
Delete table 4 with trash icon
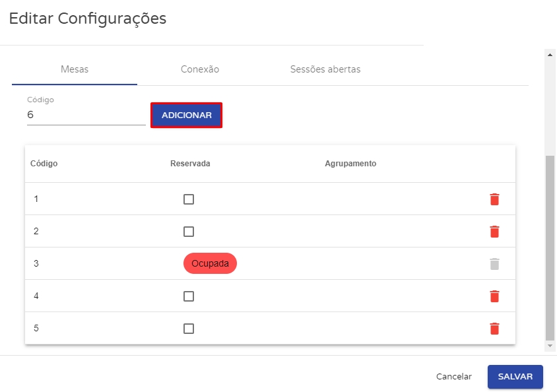[494, 296]
